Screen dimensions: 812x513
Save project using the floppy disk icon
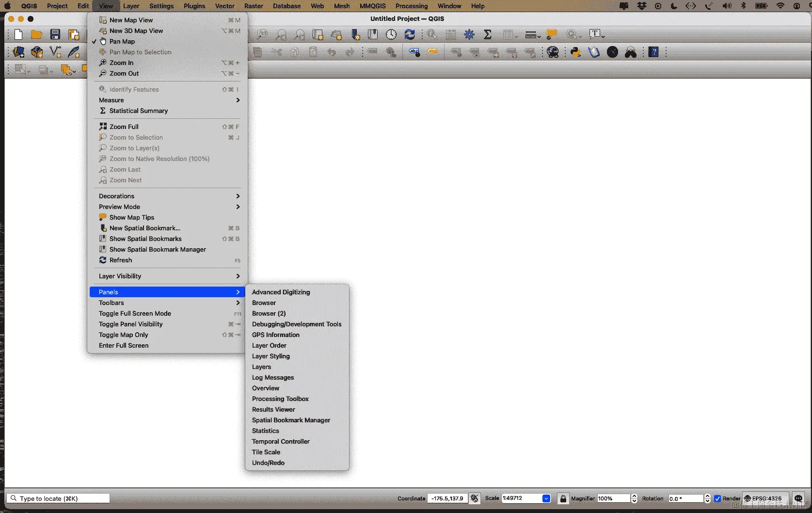coord(55,34)
